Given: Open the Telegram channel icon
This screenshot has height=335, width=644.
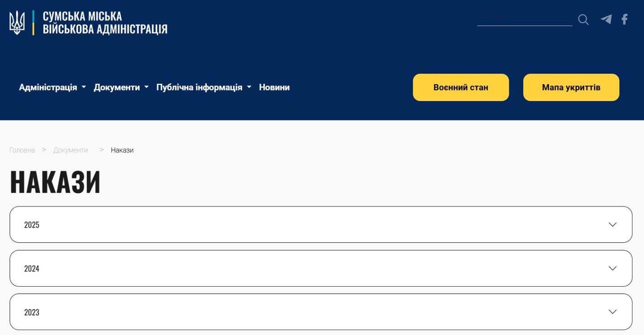Looking at the screenshot, I should pyautogui.click(x=606, y=19).
